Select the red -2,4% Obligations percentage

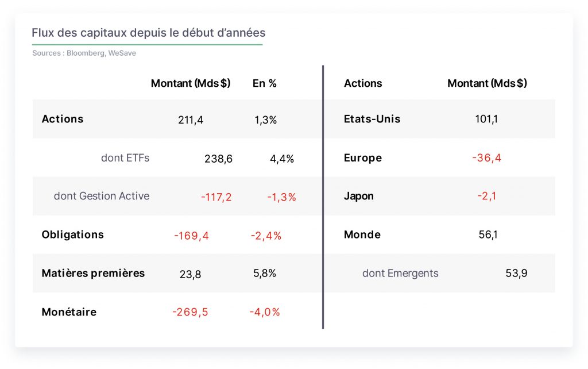point(266,236)
